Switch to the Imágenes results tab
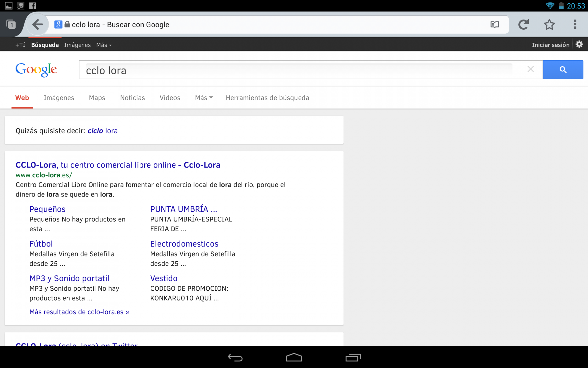This screenshot has height=368, width=588. pos(59,98)
